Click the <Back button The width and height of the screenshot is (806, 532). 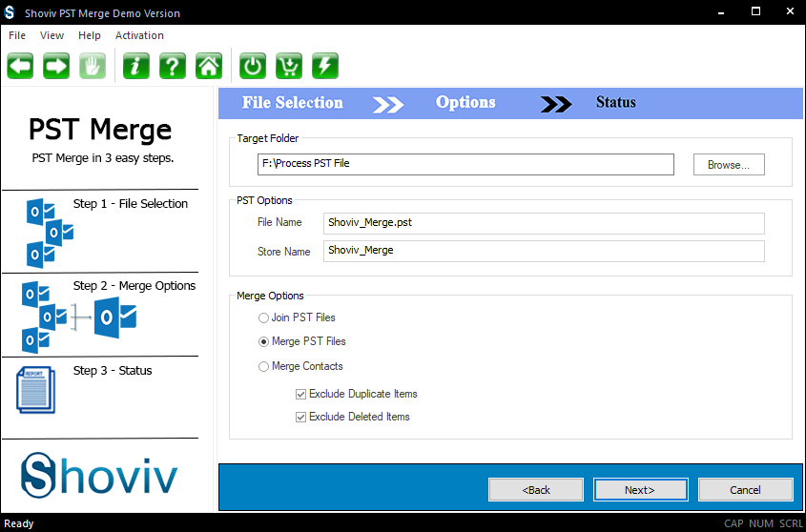pyautogui.click(x=536, y=490)
